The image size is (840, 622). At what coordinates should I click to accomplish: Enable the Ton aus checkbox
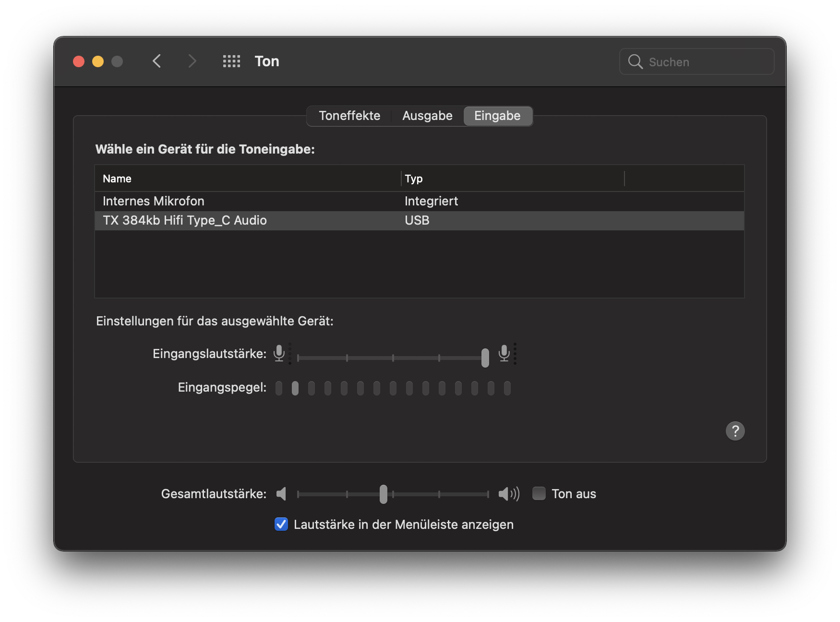pyautogui.click(x=539, y=494)
